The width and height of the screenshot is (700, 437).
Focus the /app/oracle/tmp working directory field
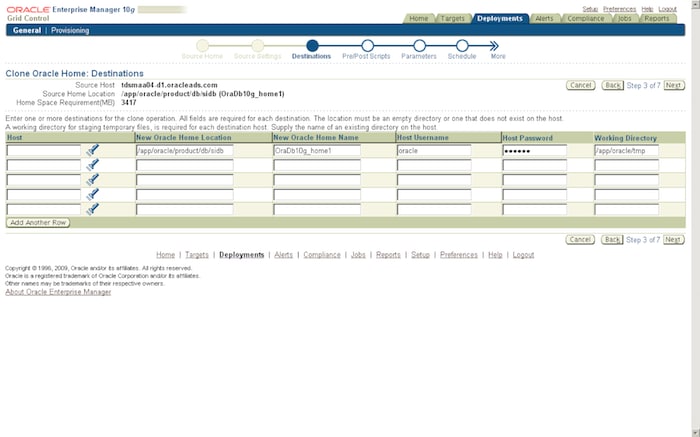[x=626, y=150]
